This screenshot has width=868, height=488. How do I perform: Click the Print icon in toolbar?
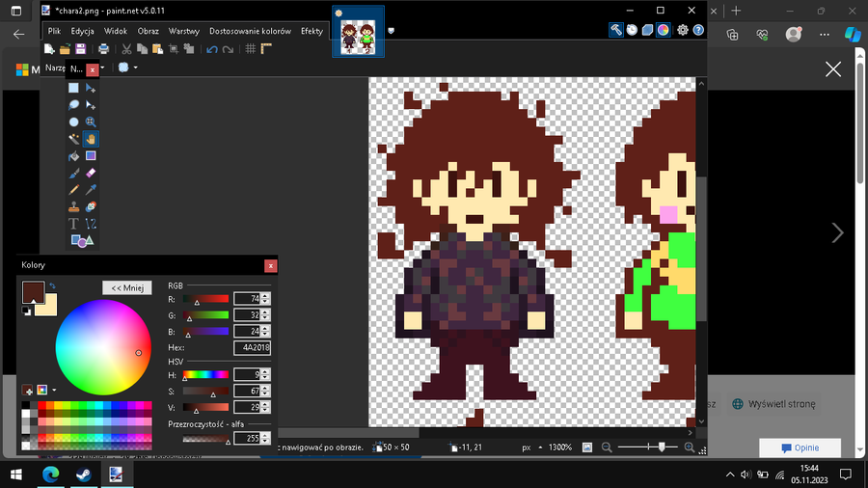click(103, 49)
